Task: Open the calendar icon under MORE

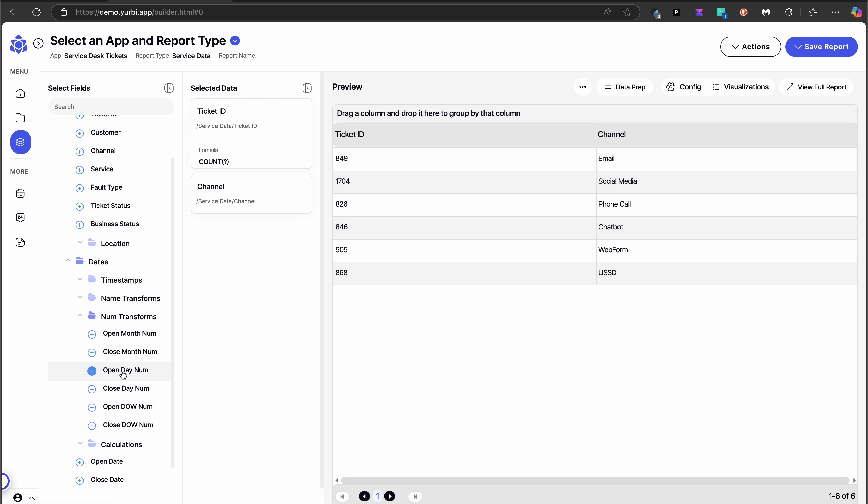Action: (x=20, y=193)
